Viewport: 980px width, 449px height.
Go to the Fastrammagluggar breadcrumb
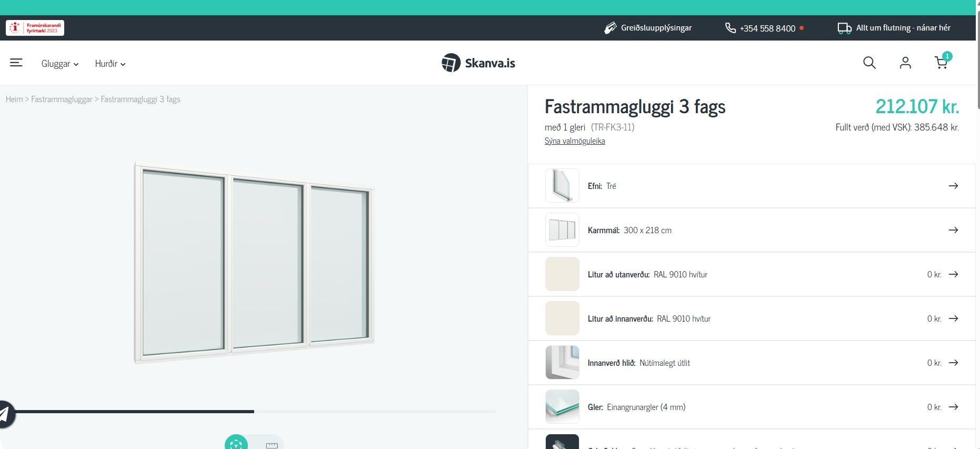(62, 99)
